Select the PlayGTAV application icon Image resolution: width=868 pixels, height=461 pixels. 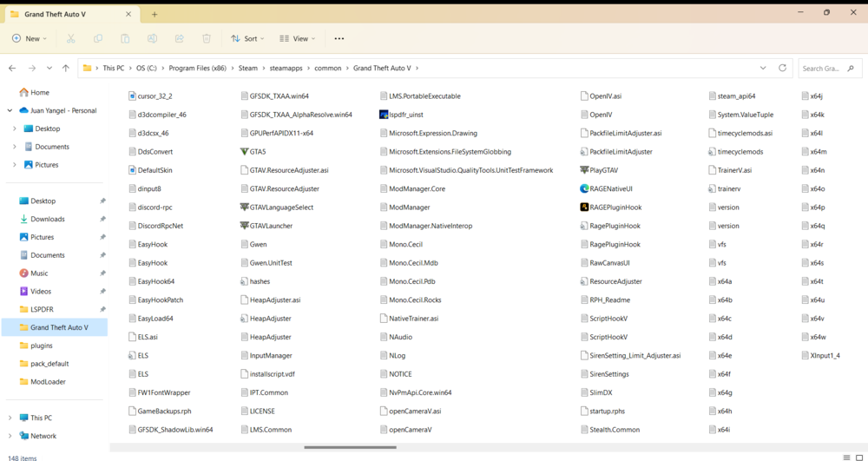tap(584, 170)
